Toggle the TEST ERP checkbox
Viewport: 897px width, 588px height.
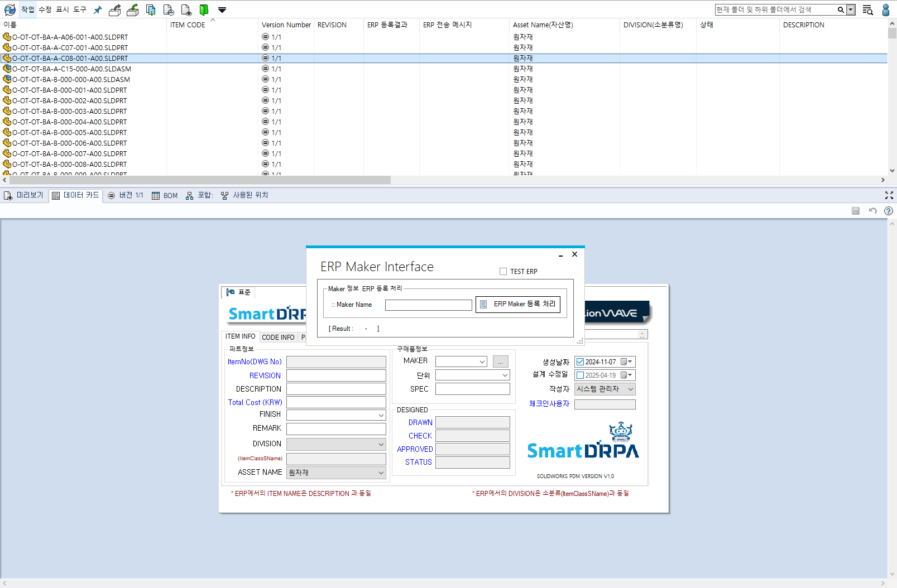pos(503,272)
